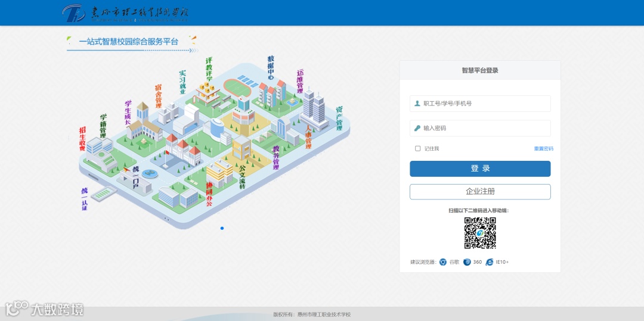Click the Google Chrome browser icon
Viewport: 644px width, 321px height.
click(442, 262)
